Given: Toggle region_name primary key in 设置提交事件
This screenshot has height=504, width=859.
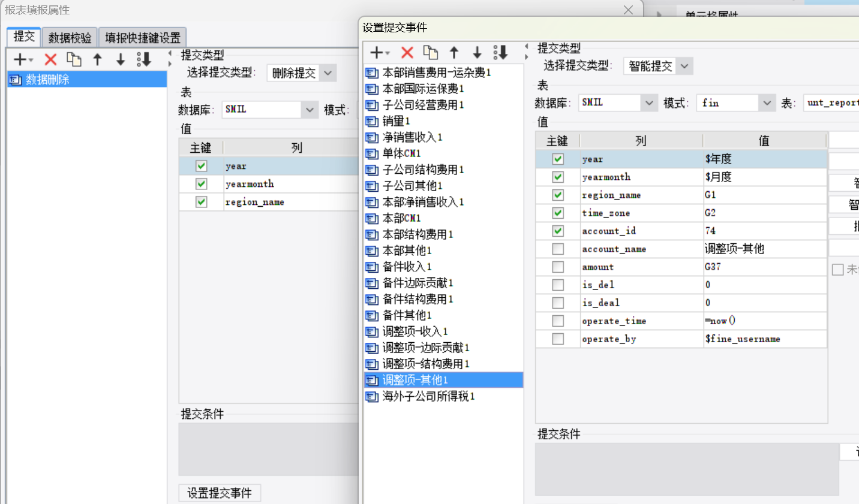Looking at the screenshot, I should (x=558, y=195).
